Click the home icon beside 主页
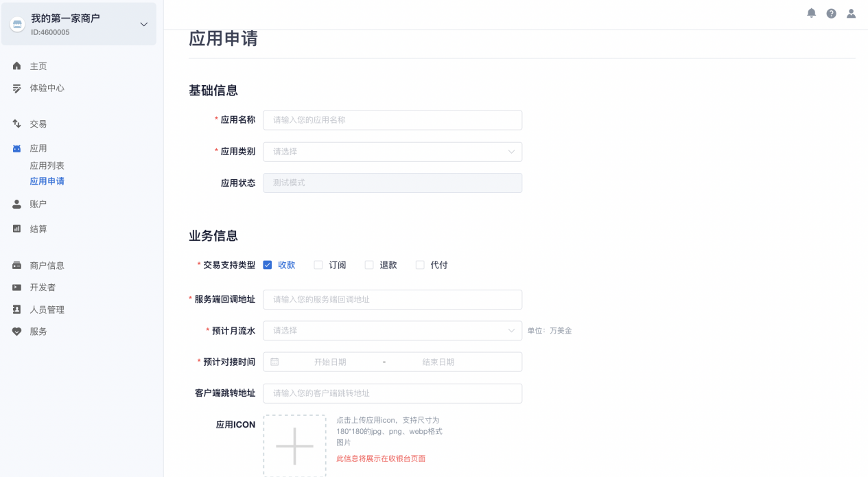Viewport: 868px width, 477px height. click(17, 66)
